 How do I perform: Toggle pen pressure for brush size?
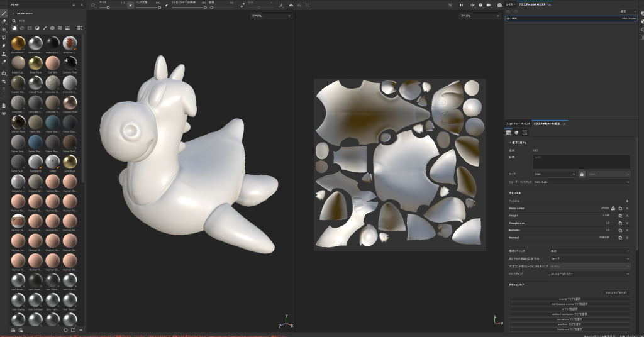(130, 5)
